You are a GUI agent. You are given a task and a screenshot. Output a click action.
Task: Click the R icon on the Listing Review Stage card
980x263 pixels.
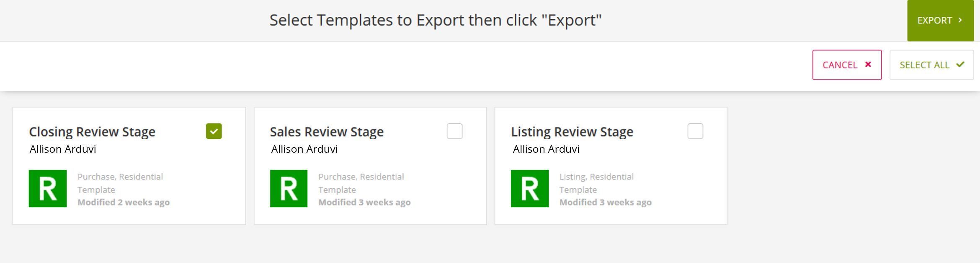click(x=529, y=188)
